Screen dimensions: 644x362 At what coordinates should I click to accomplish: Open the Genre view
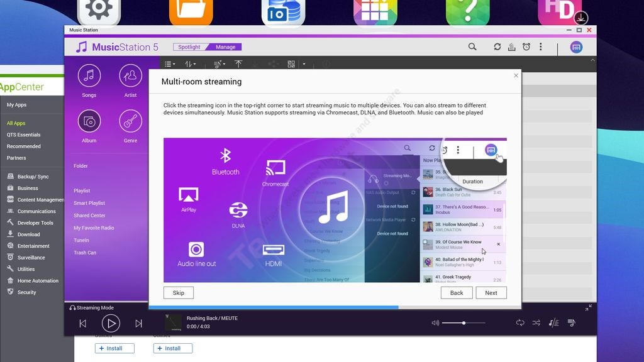[131, 121]
